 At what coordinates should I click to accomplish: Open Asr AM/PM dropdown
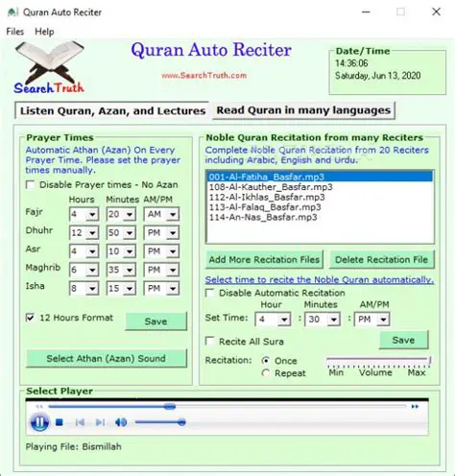pos(173,251)
